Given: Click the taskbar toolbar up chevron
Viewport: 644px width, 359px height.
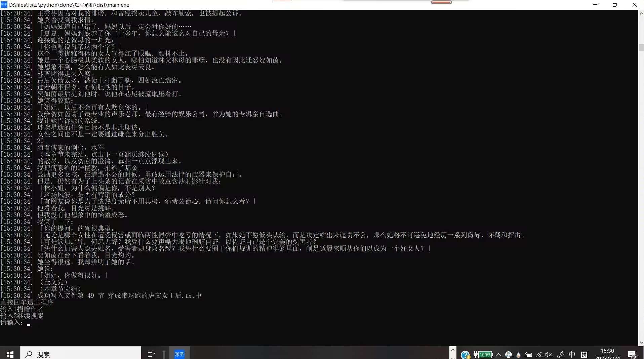Looking at the screenshot, I should click(x=453, y=350).
